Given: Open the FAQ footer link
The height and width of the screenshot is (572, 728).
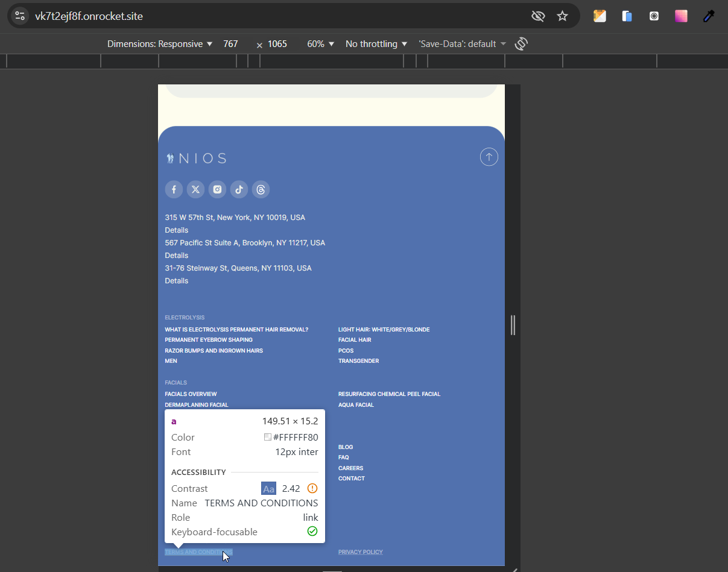Looking at the screenshot, I should coord(344,457).
